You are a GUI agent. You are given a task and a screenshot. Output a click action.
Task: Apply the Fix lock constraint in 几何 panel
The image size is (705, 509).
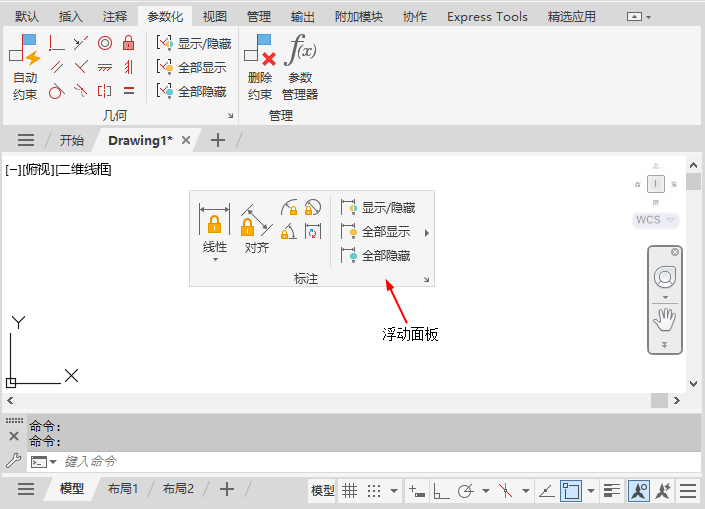point(128,43)
